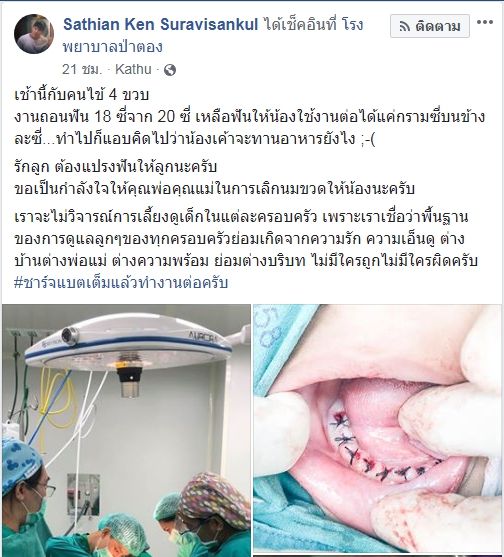Click the RSS icon inside follow button
Screen dimensions: 504x557
click(x=405, y=27)
